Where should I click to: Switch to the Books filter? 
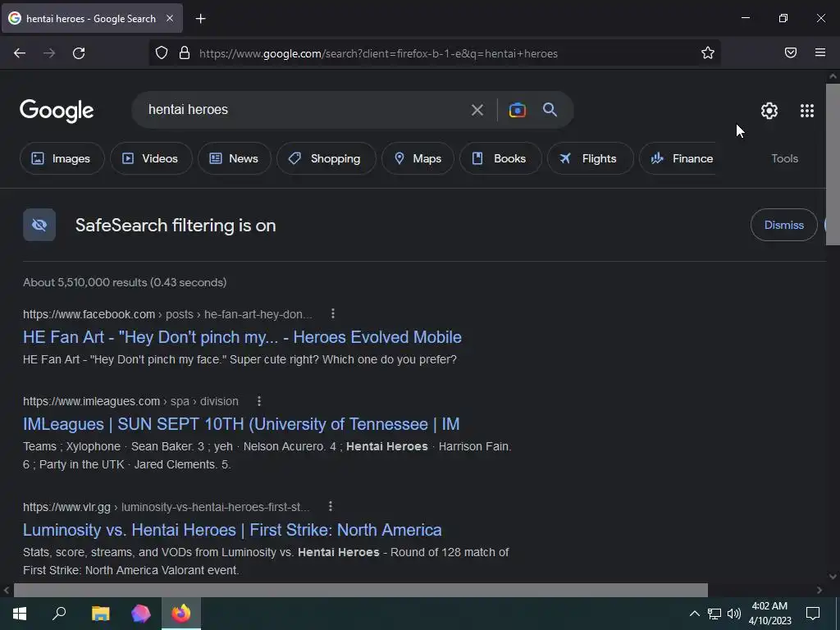point(500,158)
